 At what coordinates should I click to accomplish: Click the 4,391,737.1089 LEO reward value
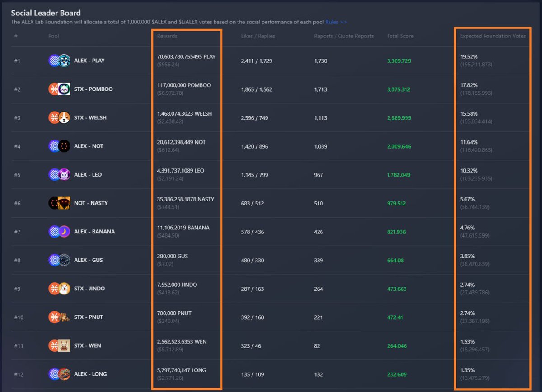click(x=181, y=171)
